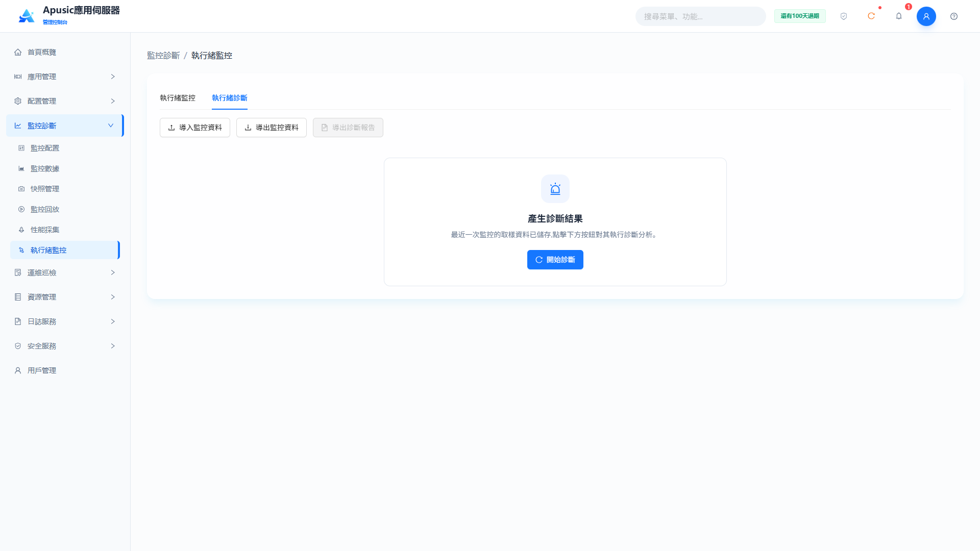Expand the 日誌服務 chevron
The image size is (980, 551).
point(113,321)
